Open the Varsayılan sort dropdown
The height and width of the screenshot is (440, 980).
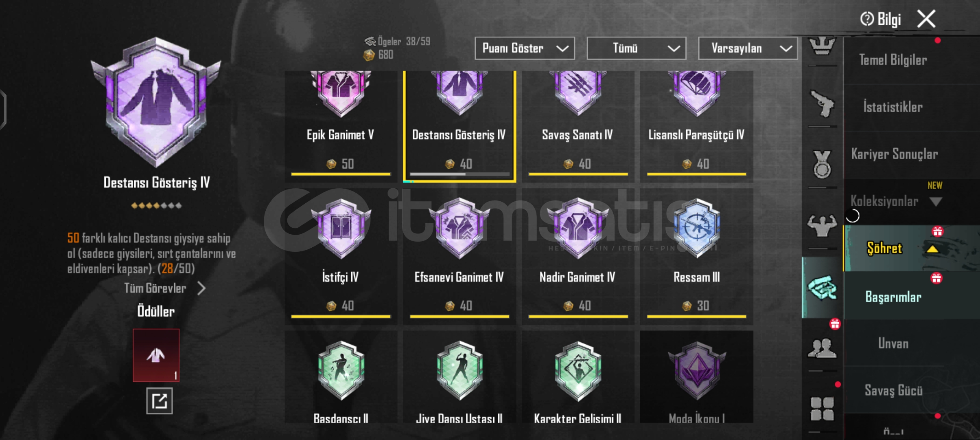point(748,48)
